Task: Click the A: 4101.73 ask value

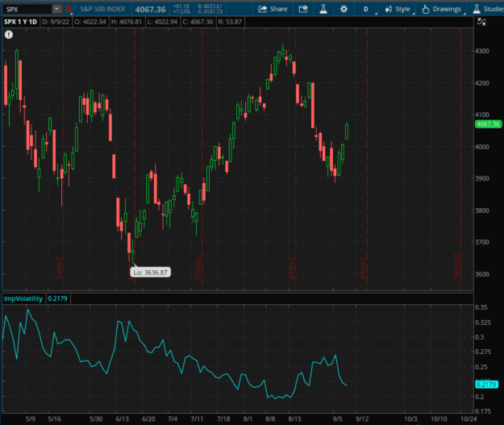Action: (210, 12)
